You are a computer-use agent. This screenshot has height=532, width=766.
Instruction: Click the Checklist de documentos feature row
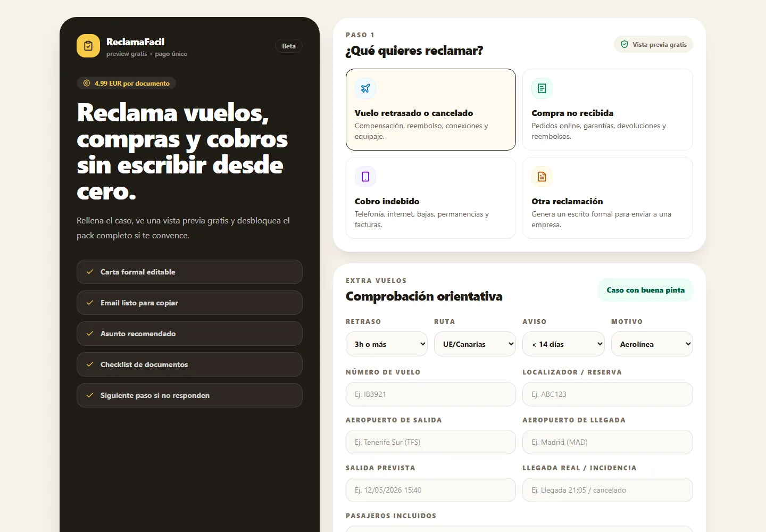point(189,364)
